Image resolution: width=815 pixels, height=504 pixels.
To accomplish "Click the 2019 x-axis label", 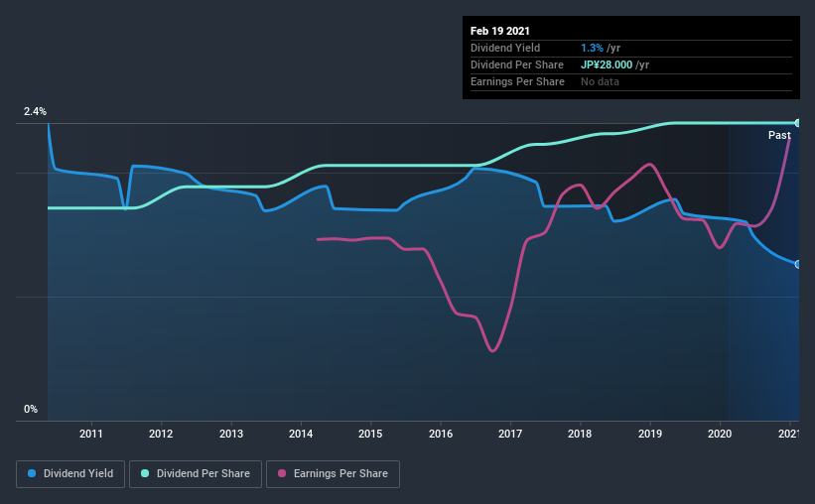I will coord(649,434).
